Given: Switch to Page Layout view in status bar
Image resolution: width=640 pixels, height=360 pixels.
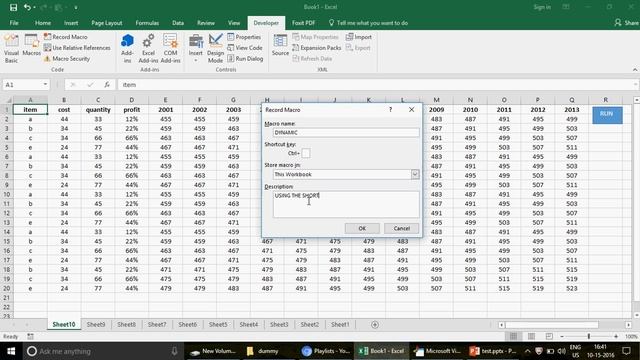Looking at the screenshot, I should click(x=531, y=336).
